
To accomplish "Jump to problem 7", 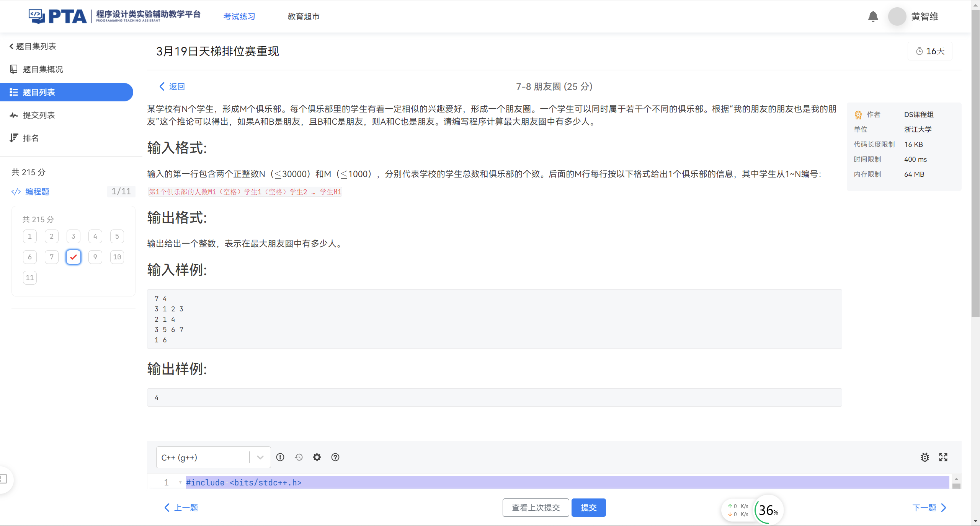I will [x=52, y=257].
